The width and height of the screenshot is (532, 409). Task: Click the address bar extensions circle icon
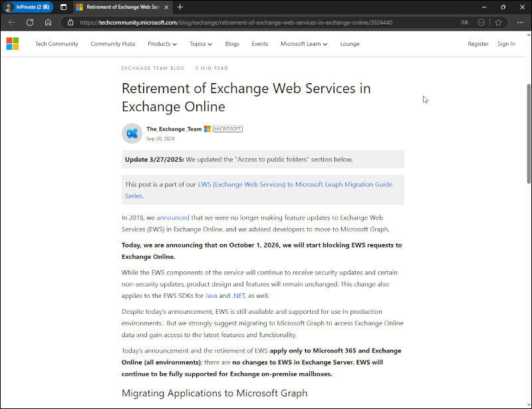(x=481, y=23)
